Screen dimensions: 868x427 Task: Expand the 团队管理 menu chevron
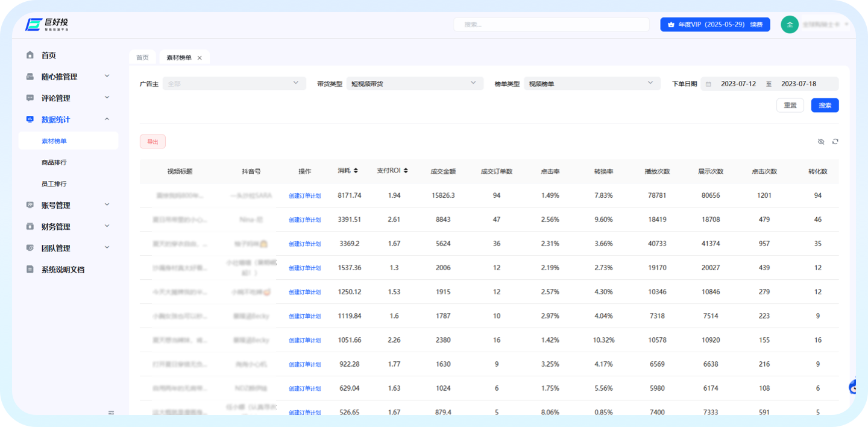[x=107, y=247]
